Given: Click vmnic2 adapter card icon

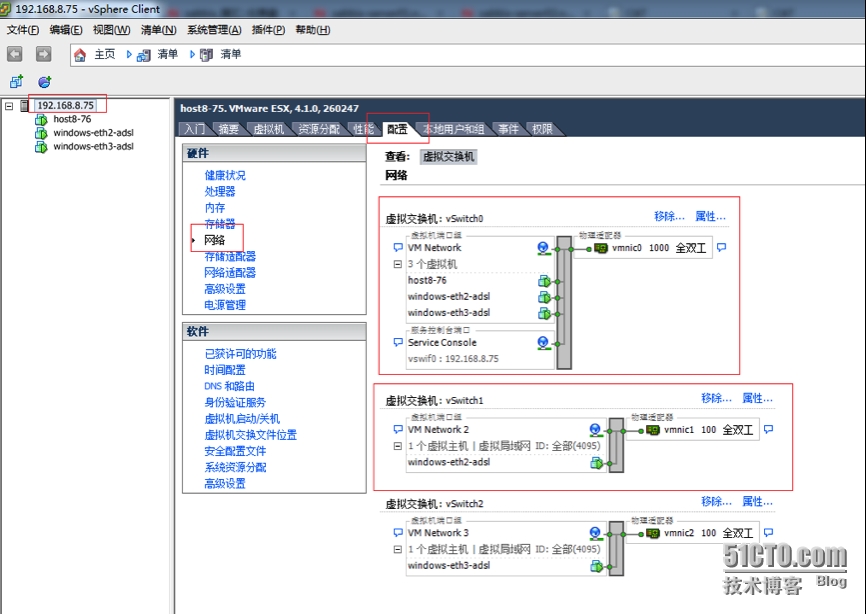Looking at the screenshot, I should coord(653,533).
